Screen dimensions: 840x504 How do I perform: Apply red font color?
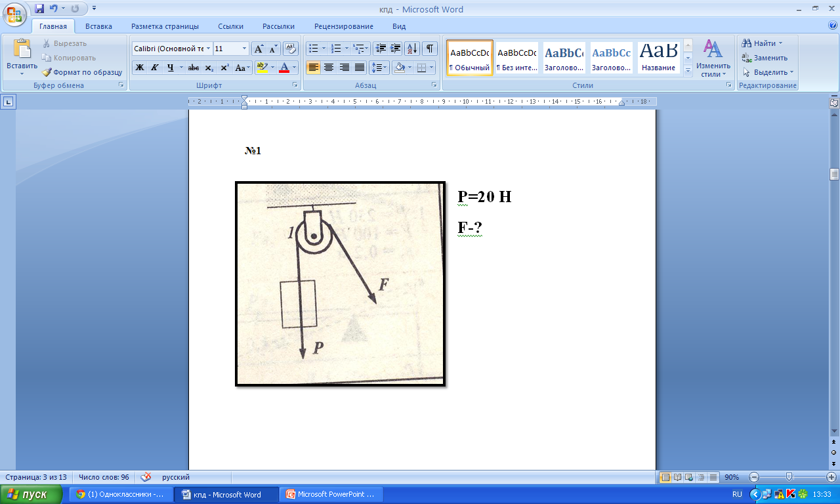click(283, 68)
